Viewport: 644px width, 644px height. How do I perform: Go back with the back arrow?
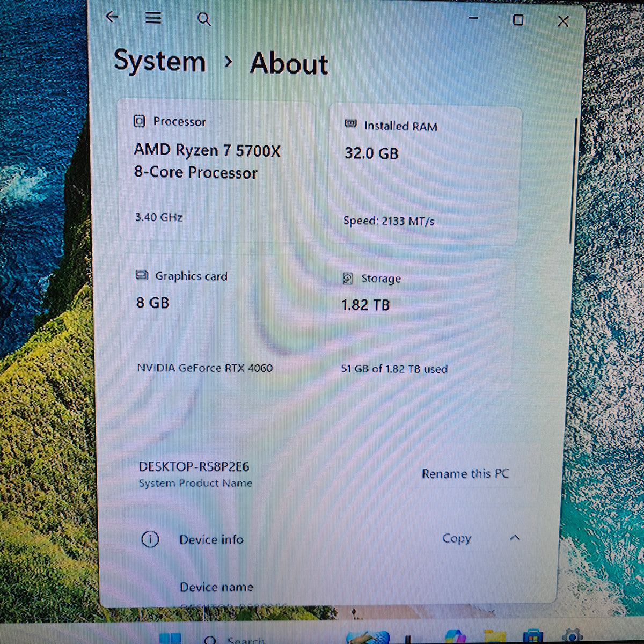coord(112,17)
